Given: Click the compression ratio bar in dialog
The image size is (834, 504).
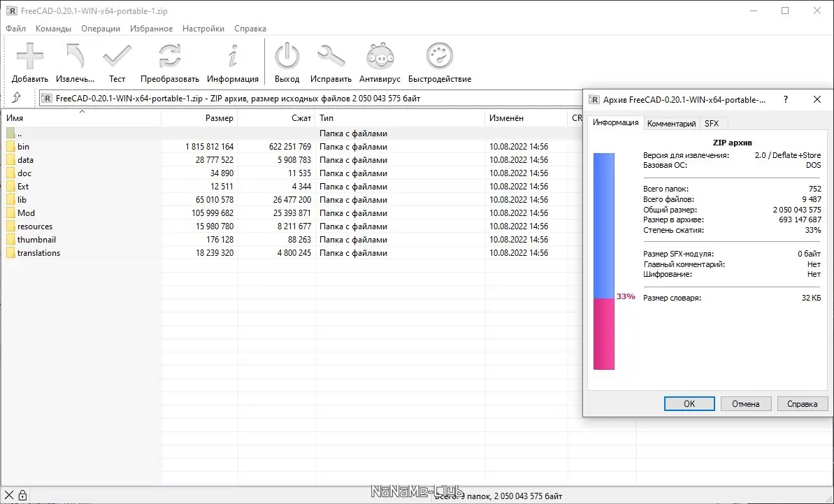Looking at the screenshot, I should pyautogui.click(x=604, y=261).
